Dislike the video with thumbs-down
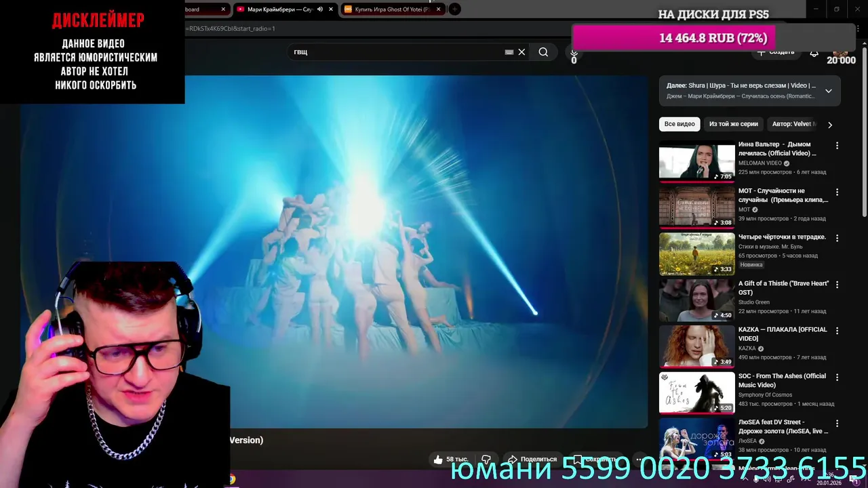Viewport: 868px width, 488px height. (486, 459)
